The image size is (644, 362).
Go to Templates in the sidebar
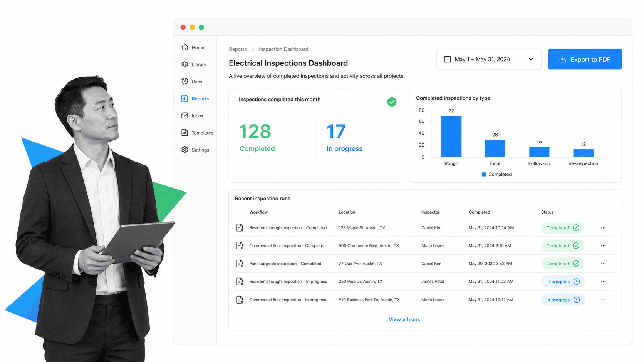tap(197, 133)
